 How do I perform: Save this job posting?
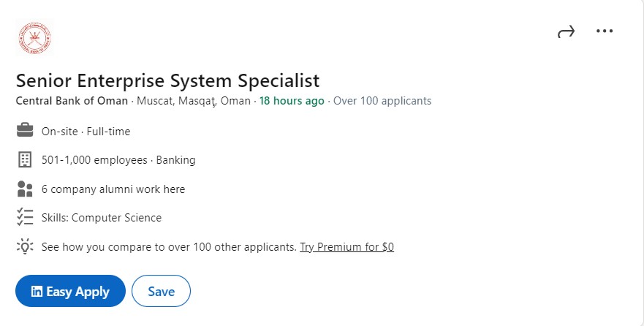(161, 291)
